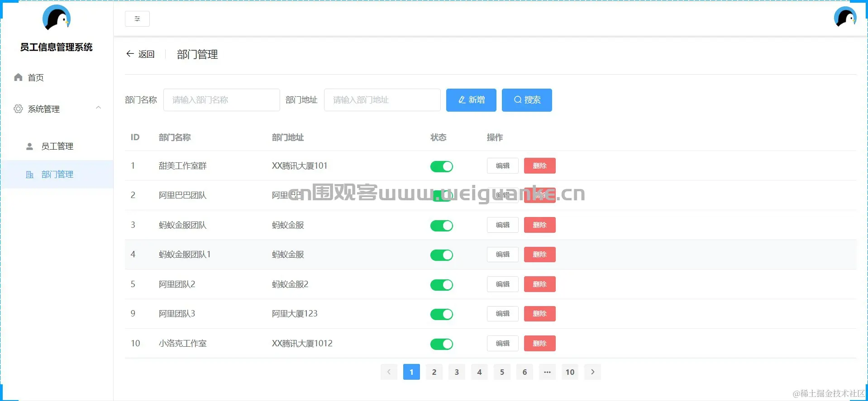Viewport: 868px width, 401px height.
Task: Delete the 小洛克工作室 row
Action: point(540,344)
